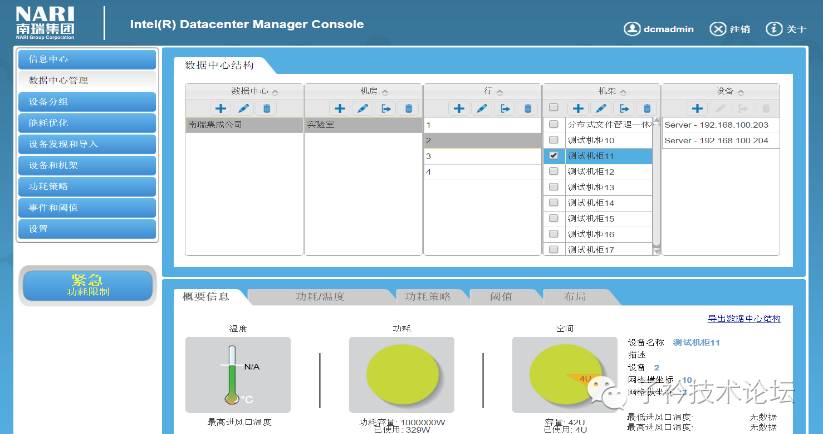Uncheck the 测试机柜11 checkbox
Screen dimensions: 823x434
(553, 156)
